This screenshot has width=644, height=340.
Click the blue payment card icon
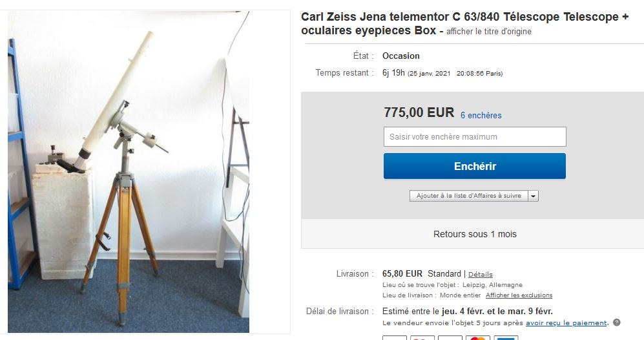[506, 338]
